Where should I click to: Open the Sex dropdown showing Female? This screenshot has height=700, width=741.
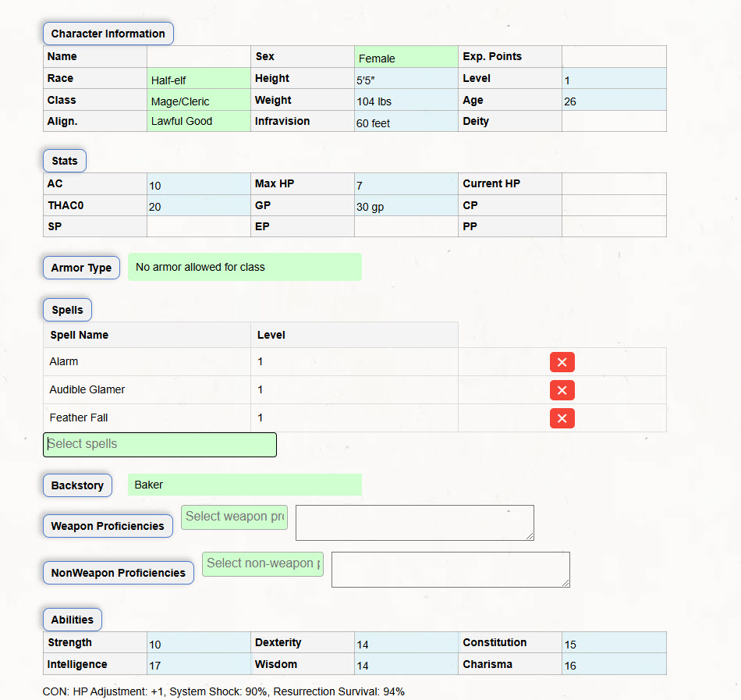point(406,57)
